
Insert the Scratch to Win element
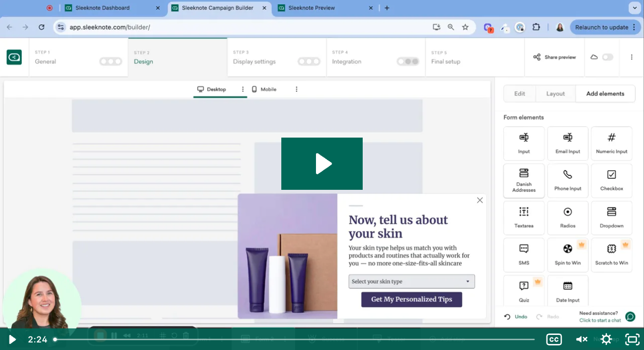pos(611,255)
